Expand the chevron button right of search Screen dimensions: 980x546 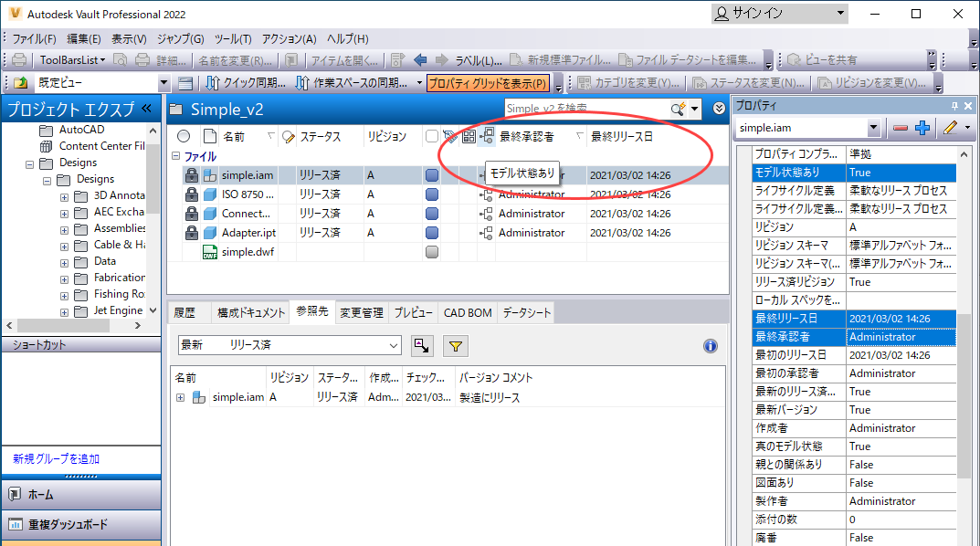coord(720,109)
